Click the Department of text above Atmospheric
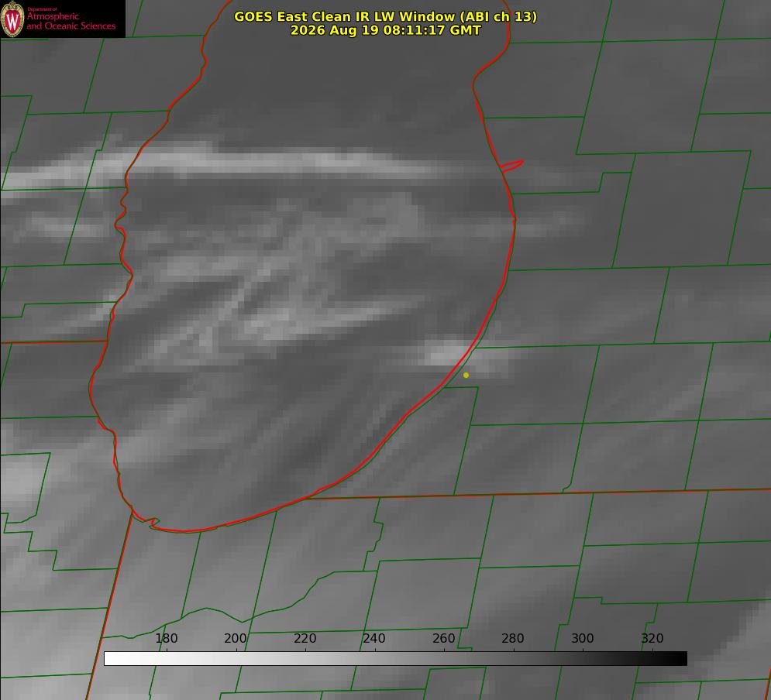The width and height of the screenshot is (771, 700). tap(42, 9)
